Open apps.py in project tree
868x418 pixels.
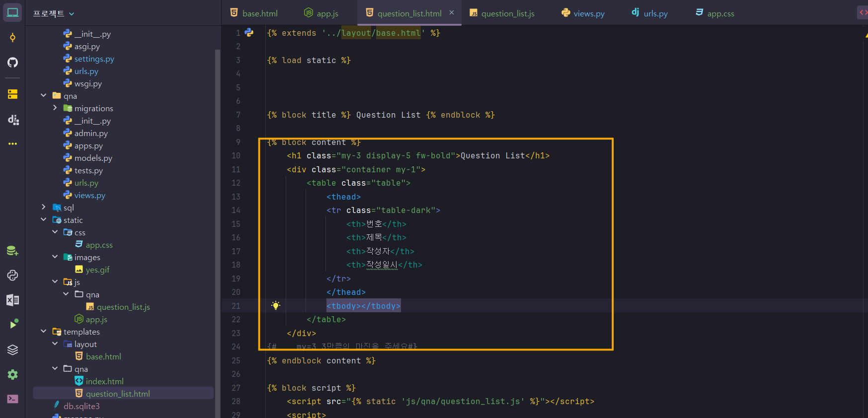pos(88,145)
